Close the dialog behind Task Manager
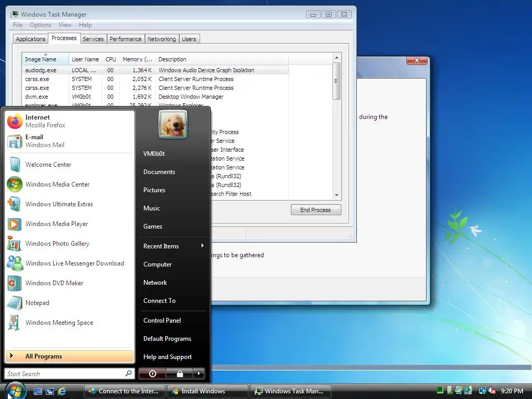The image size is (532, 399). 417,60
